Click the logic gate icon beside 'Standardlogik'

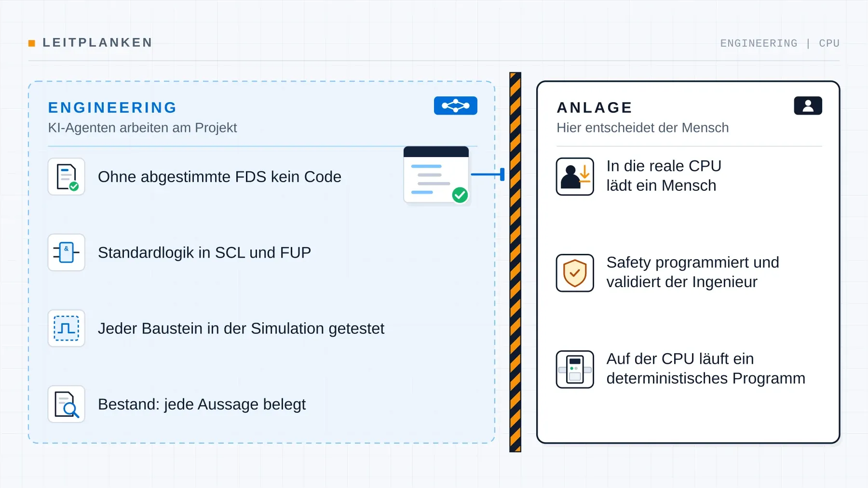(x=67, y=252)
